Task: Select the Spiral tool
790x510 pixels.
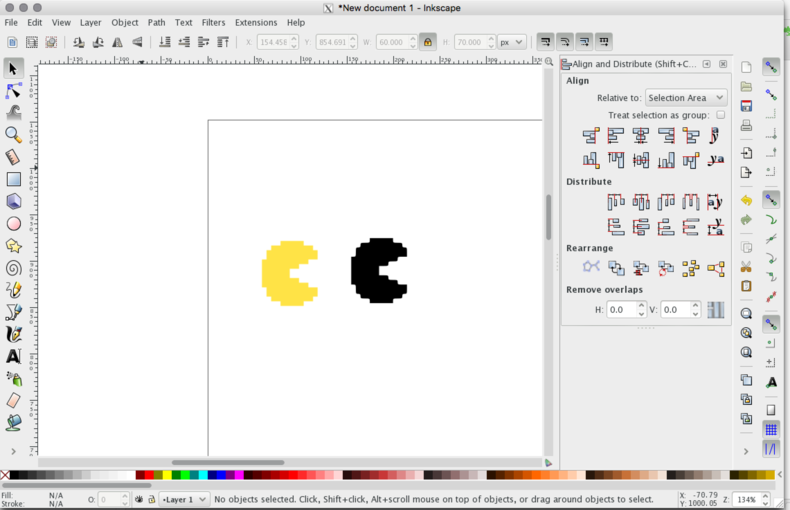Action: 14,268
